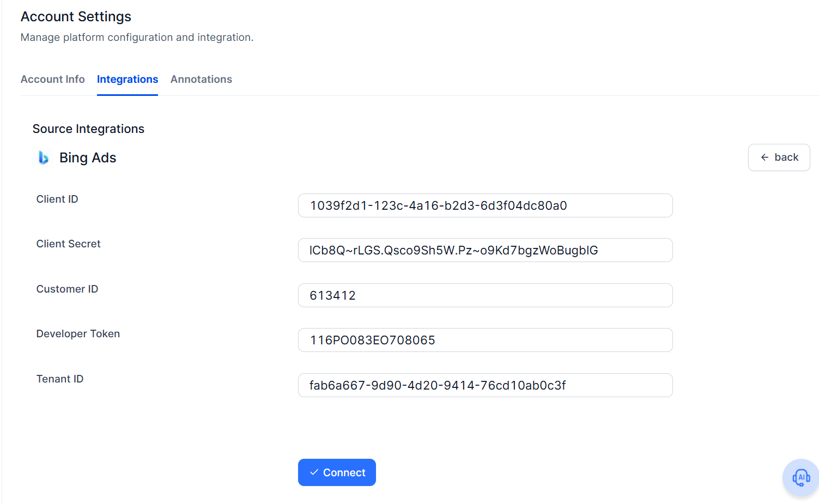Select the Customer ID text box
This screenshot has width=819, height=504.
click(x=486, y=295)
